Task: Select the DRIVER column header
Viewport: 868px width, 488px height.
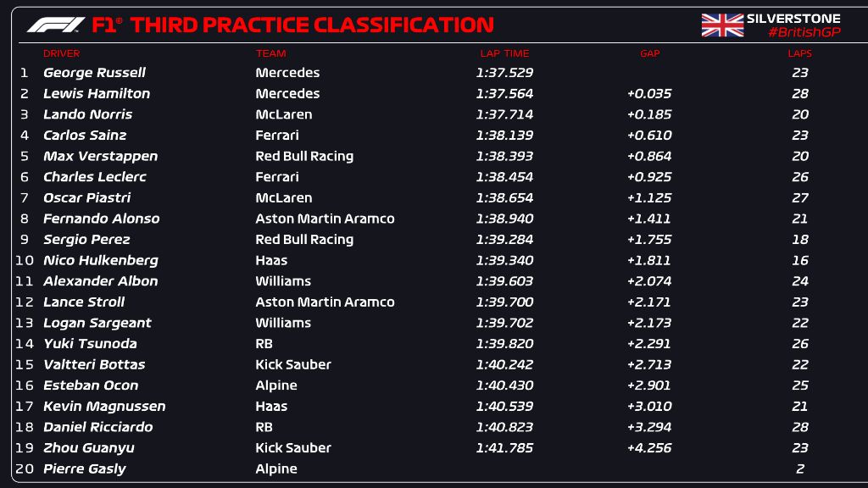Action: (x=61, y=53)
